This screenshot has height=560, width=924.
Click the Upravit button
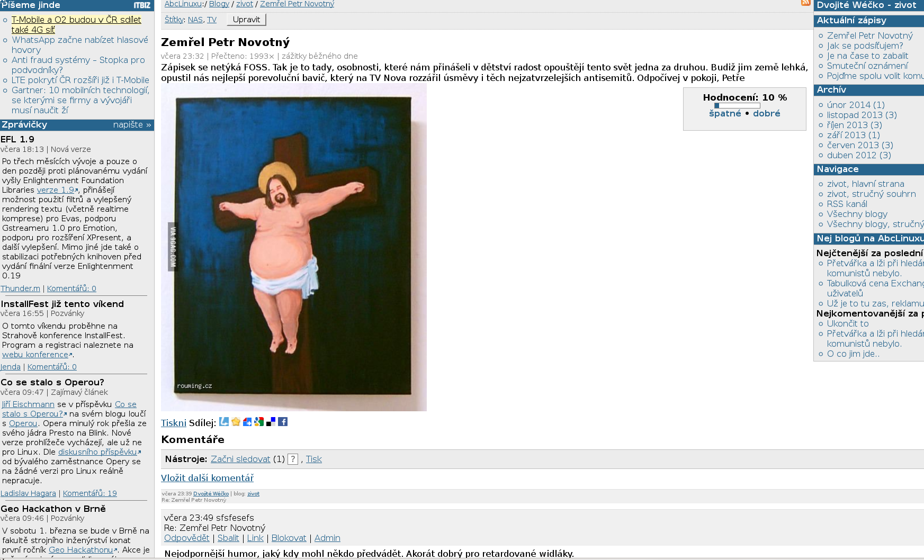tap(246, 20)
